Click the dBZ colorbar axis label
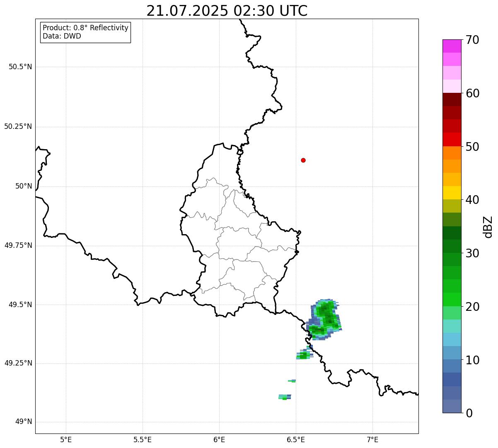 click(x=488, y=227)
